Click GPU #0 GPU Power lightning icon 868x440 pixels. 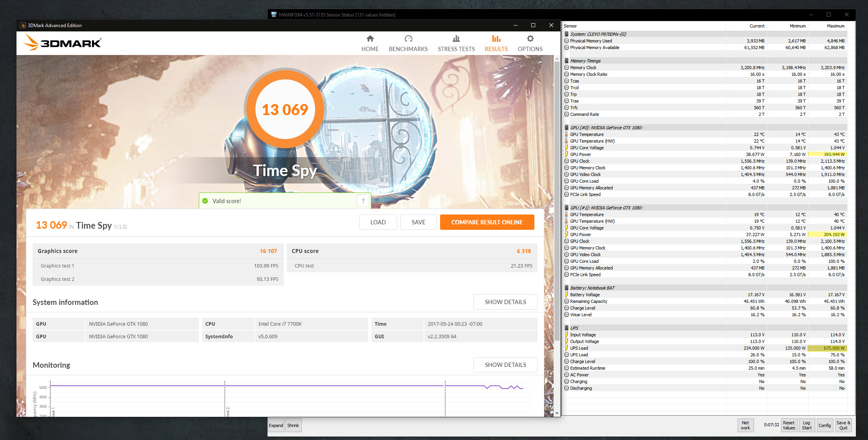(x=566, y=154)
